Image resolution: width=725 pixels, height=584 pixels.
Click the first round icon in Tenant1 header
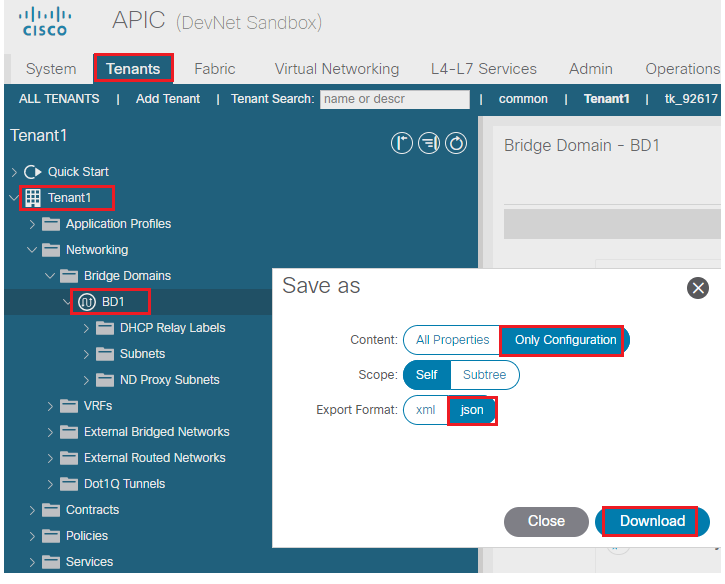pyautogui.click(x=401, y=143)
